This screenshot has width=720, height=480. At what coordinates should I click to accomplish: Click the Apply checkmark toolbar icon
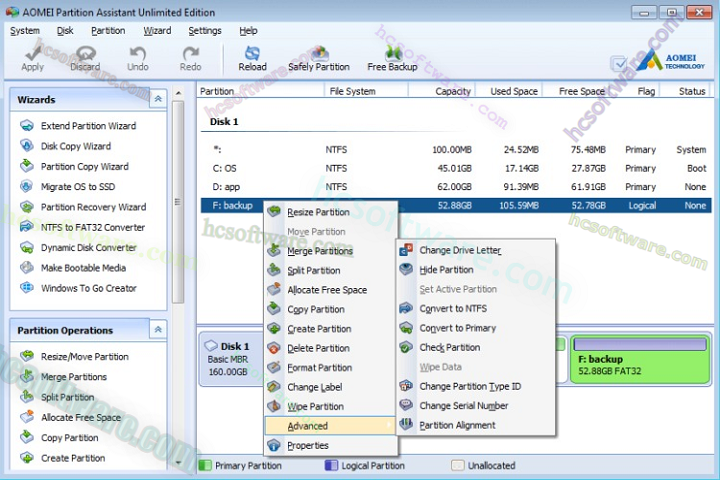[33, 55]
